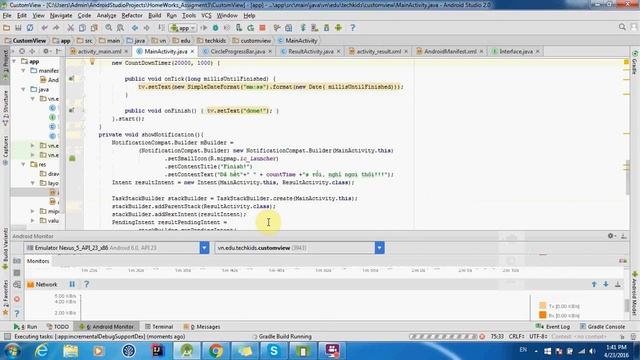Toggle the Run tool window
The width and height of the screenshot is (640, 360).
click(25, 327)
